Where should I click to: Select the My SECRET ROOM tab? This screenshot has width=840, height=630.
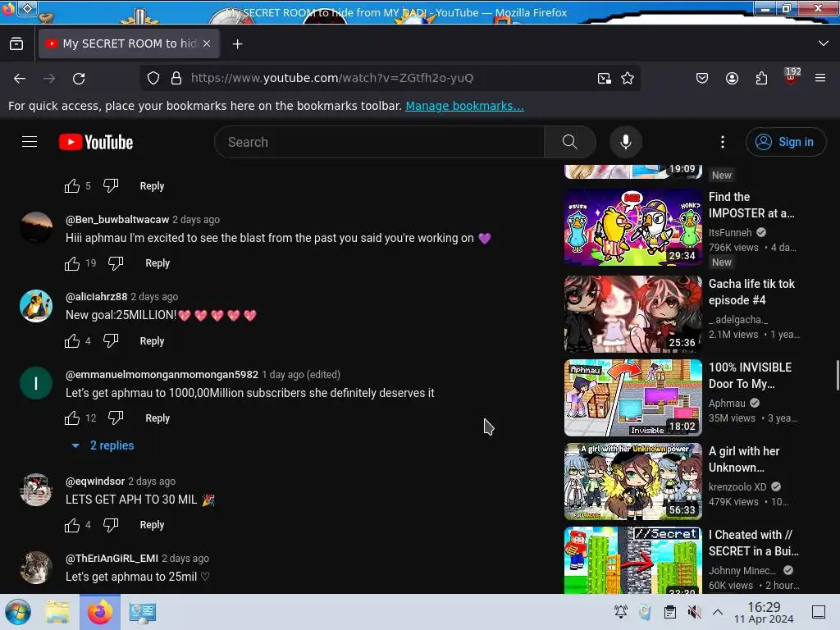pyautogui.click(x=129, y=43)
